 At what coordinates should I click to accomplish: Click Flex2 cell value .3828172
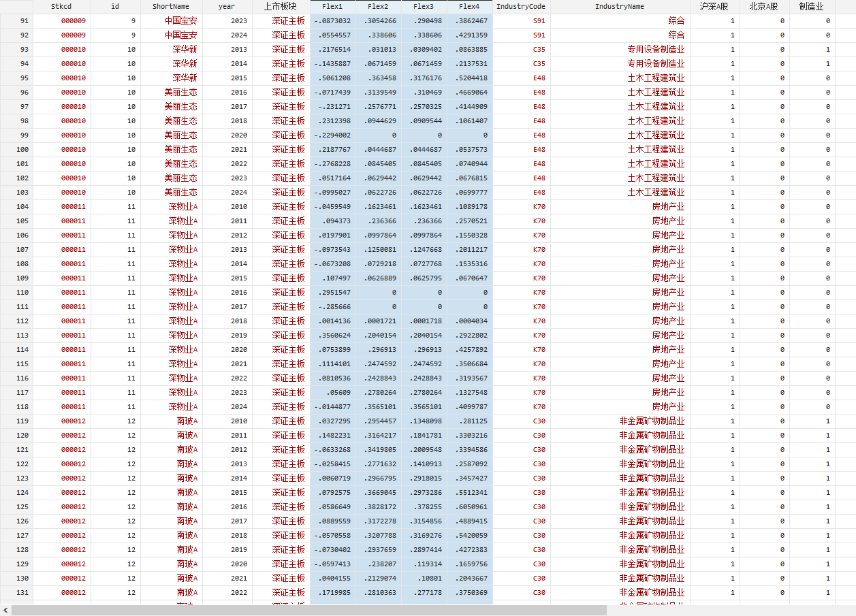click(378, 506)
